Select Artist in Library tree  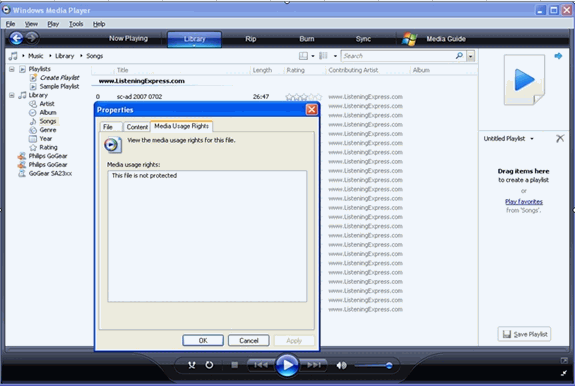click(47, 104)
